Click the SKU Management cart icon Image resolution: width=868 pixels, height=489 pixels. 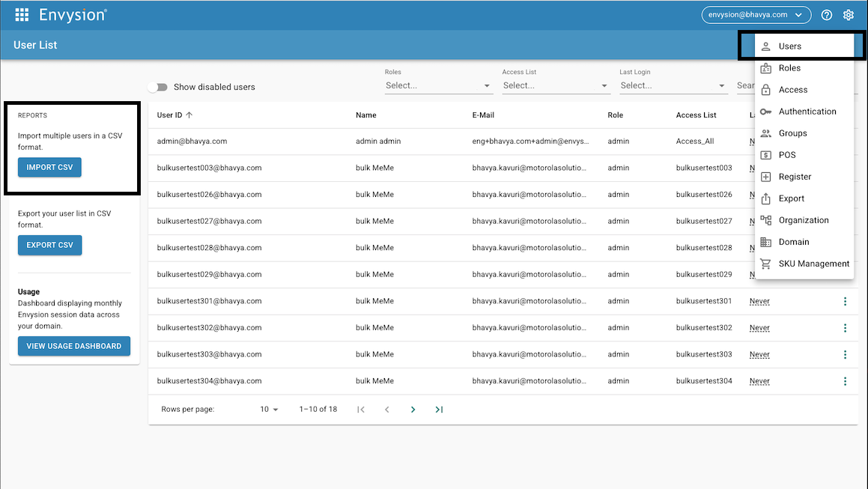coord(765,264)
